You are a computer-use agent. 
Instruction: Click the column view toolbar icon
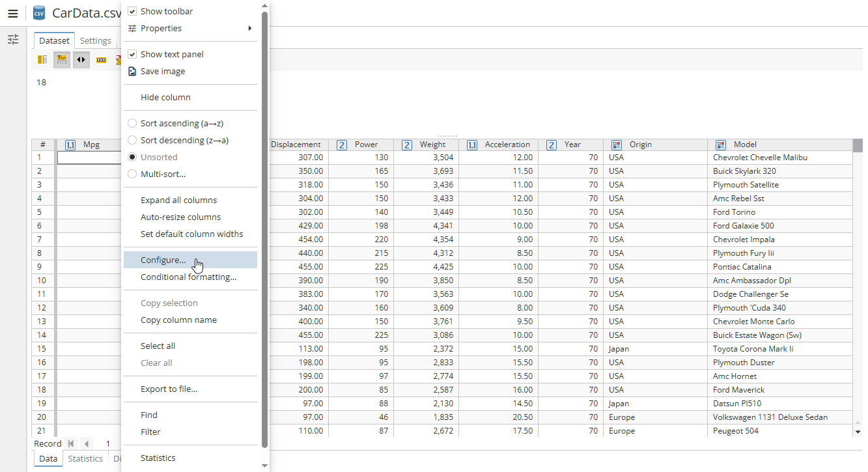tap(42, 59)
